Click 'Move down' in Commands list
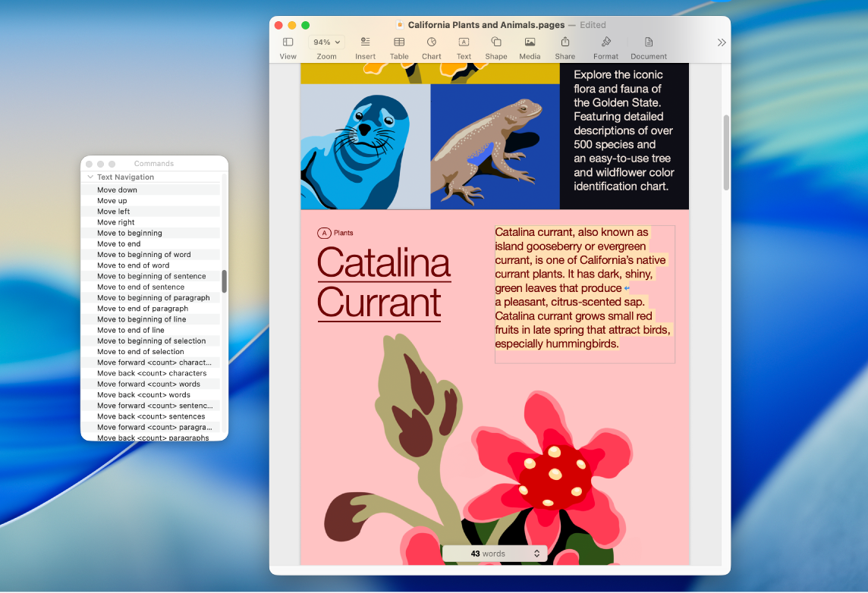 (117, 190)
